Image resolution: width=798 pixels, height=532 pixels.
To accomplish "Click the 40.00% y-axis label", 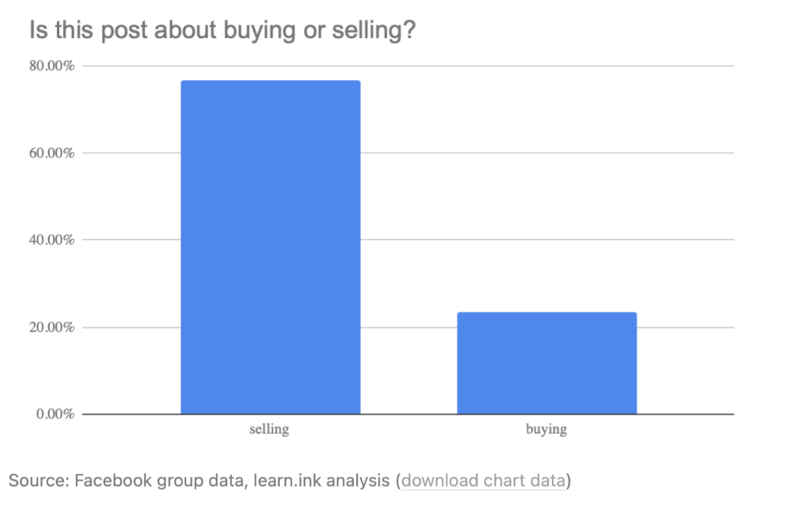I will 52,240.
